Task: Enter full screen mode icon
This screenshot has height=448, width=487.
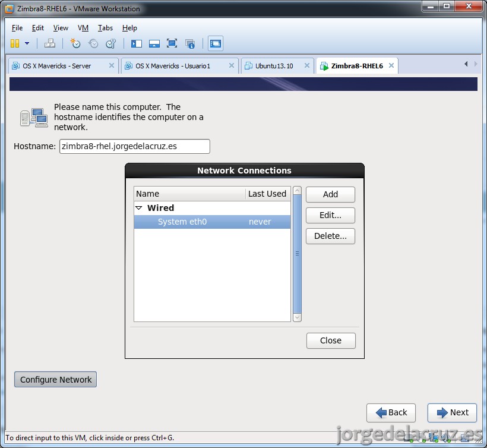Action: coord(172,43)
